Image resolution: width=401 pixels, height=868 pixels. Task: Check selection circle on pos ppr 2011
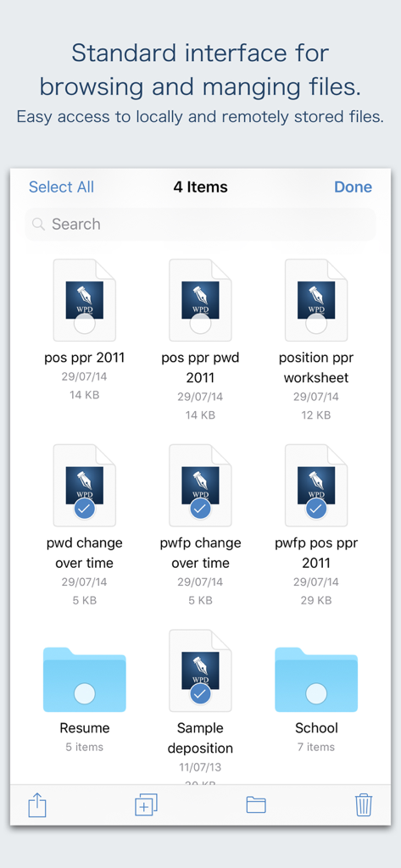[85, 323]
